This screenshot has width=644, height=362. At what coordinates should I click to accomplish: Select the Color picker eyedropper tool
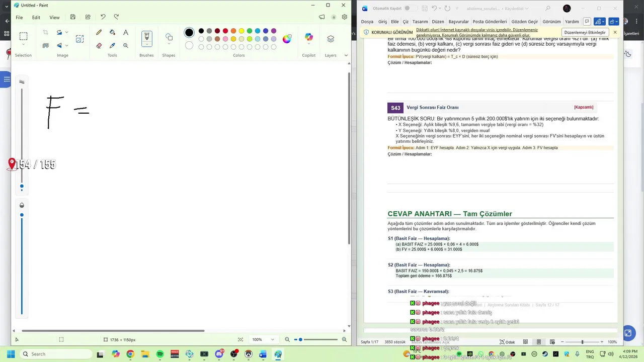click(112, 45)
